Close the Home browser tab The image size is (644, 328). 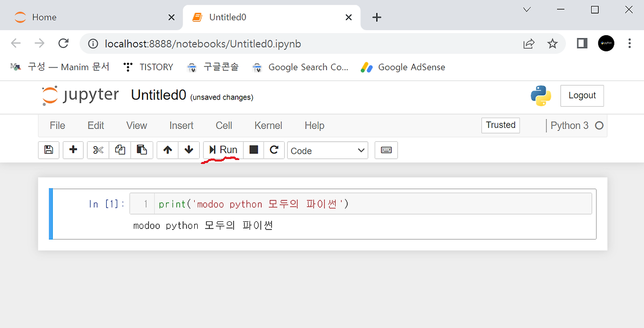172,17
